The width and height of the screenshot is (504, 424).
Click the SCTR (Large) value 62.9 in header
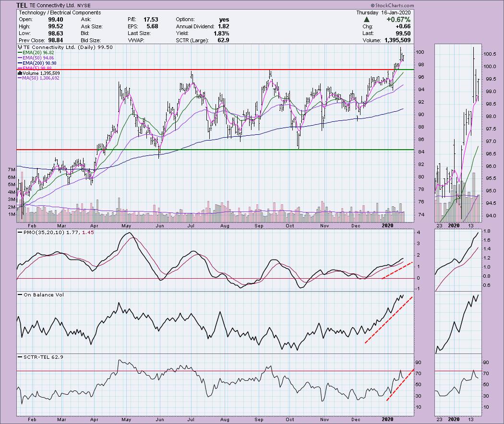tap(223, 40)
